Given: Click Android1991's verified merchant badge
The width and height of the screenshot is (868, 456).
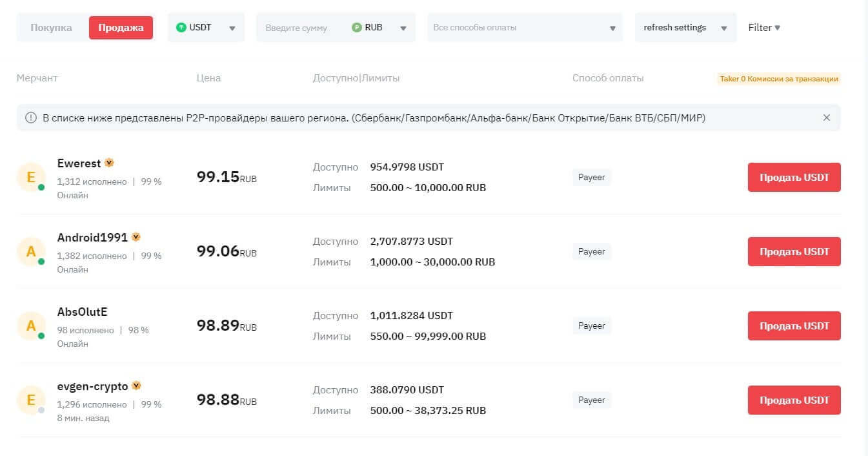Looking at the screenshot, I should click(136, 237).
